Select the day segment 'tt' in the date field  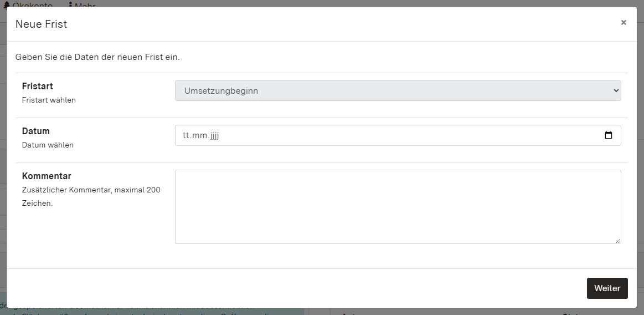pos(186,135)
